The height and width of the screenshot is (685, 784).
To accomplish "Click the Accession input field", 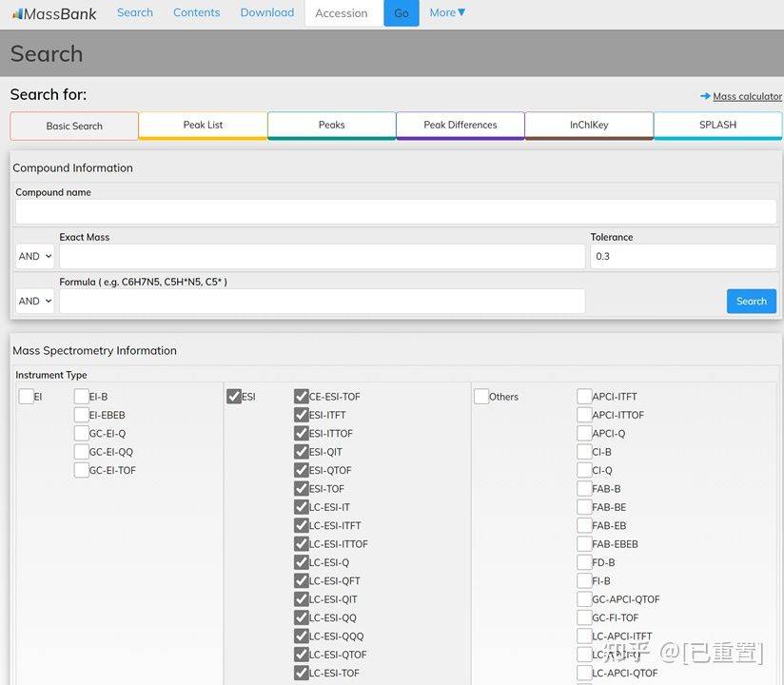I will (x=344, y=13).
